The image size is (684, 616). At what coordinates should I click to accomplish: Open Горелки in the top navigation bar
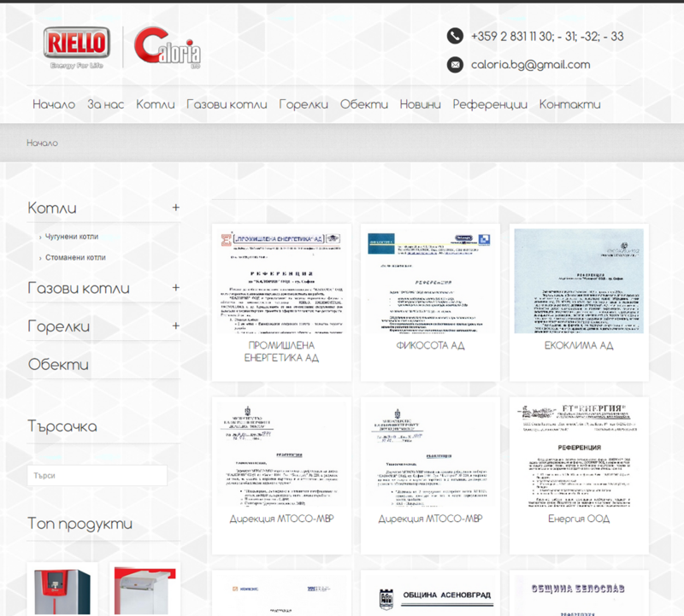[304, 104]
